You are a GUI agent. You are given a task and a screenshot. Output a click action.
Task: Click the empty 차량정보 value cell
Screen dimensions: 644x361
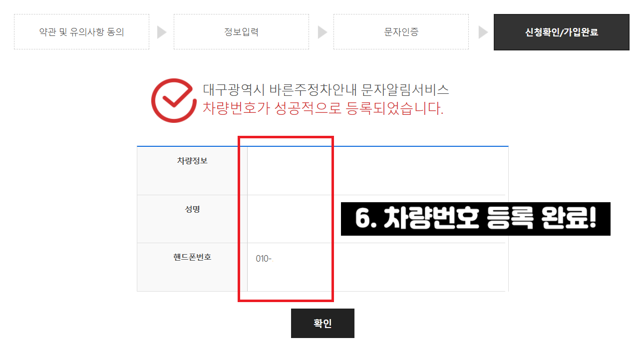point(377,171)
